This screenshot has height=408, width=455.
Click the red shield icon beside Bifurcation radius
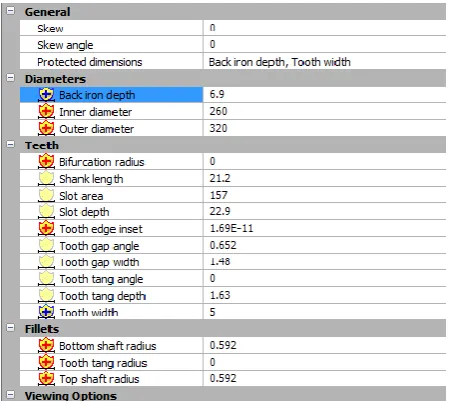[46, 162]
